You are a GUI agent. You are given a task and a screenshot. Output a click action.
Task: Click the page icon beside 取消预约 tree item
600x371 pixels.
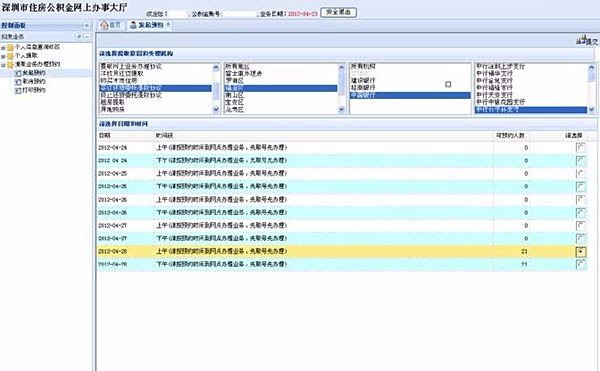(18, 82)
